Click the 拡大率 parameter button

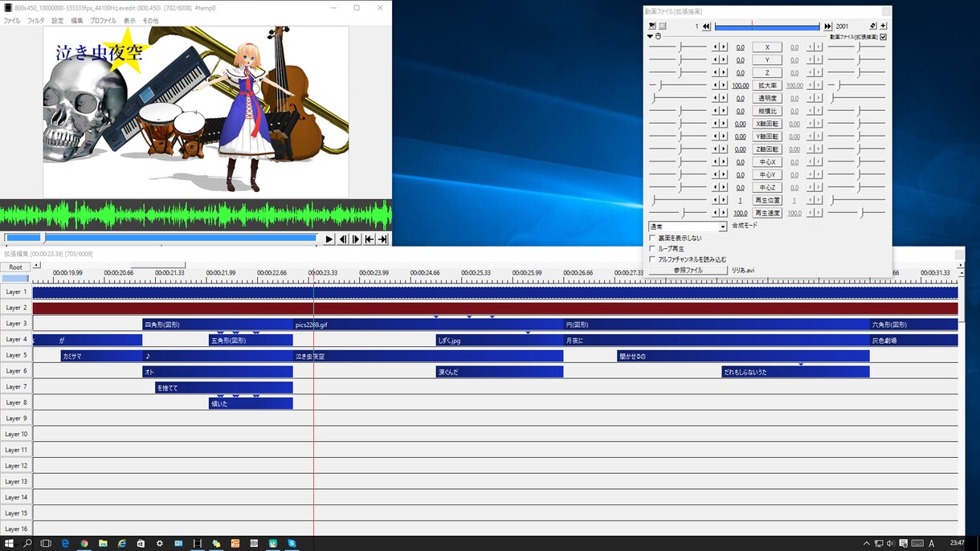click(767, 85)
